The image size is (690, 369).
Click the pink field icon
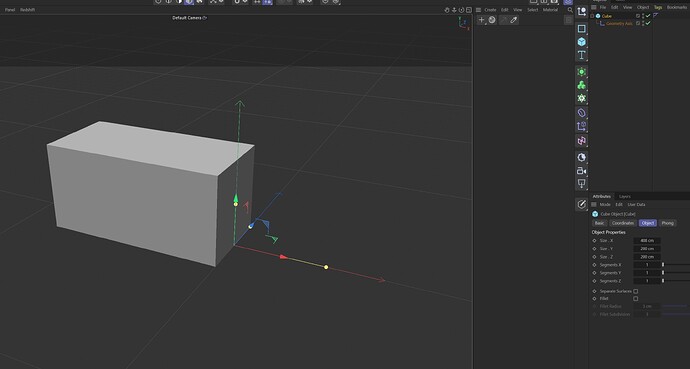[581, 141]
